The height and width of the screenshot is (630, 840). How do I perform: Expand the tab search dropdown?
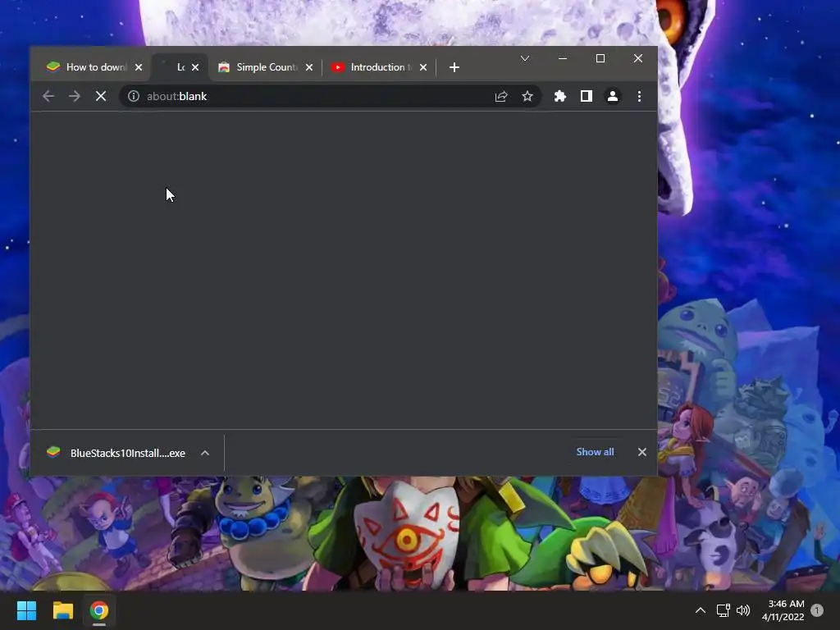pos(525,58)
